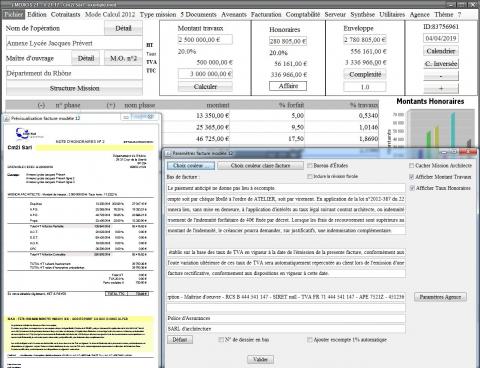Open the Utilitaires menu
The width and height of the screenshot is (480, 368).
[392, 14]
